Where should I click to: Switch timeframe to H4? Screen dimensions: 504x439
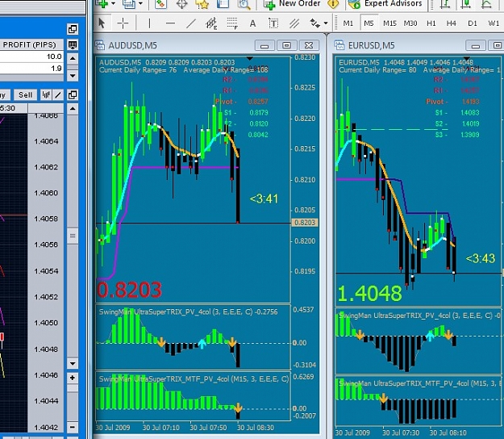click(x=452, y=23)
